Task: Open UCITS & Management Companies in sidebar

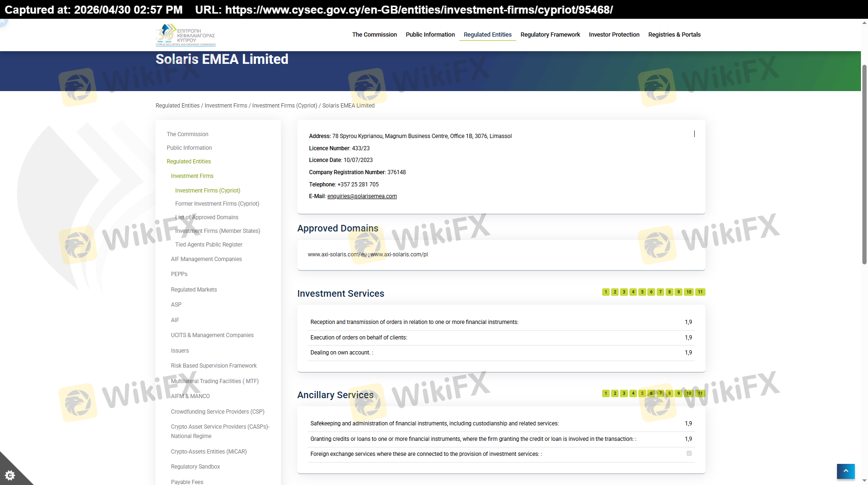Action: click(212, 335)
